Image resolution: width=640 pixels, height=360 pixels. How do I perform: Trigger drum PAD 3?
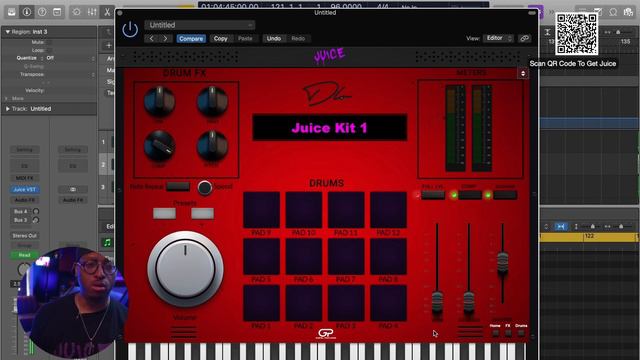tap(346, 303)
